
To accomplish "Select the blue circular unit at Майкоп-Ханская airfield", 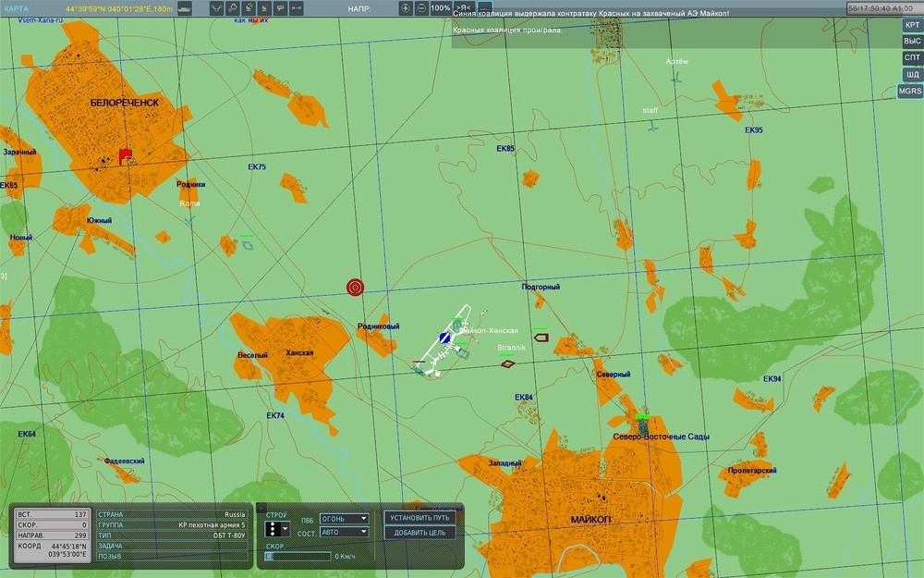I will pyautogui.click(x=444, y=338).
